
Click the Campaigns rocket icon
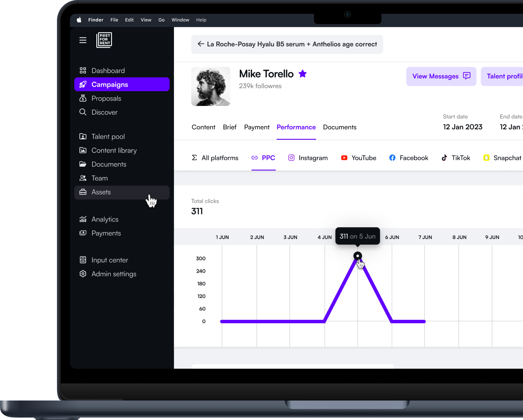[83, 85]
